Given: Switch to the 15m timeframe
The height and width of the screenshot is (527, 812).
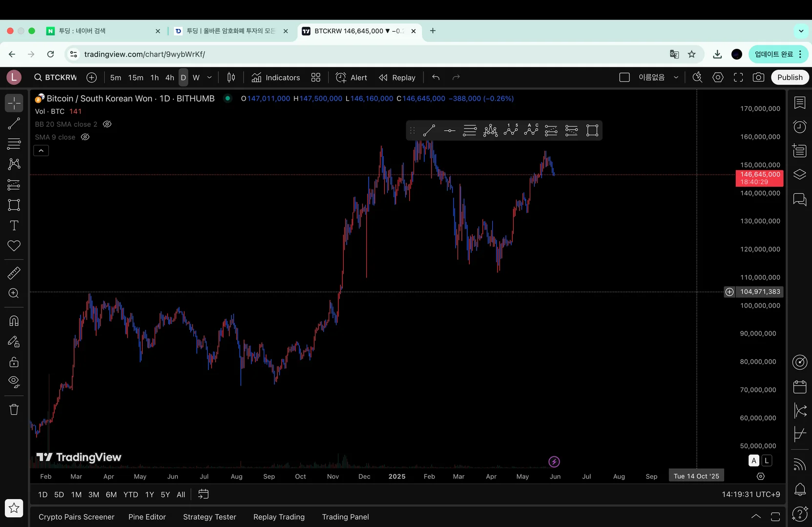Looking at the screenshot, I should [x=136, y=78].
